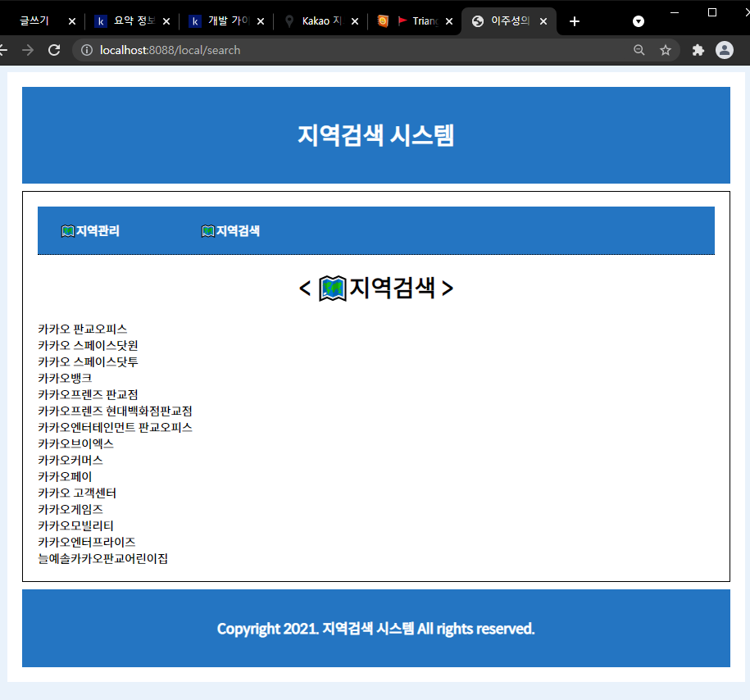Maximize the browser window
Screen dimensions: 750x700
(712, 12)
